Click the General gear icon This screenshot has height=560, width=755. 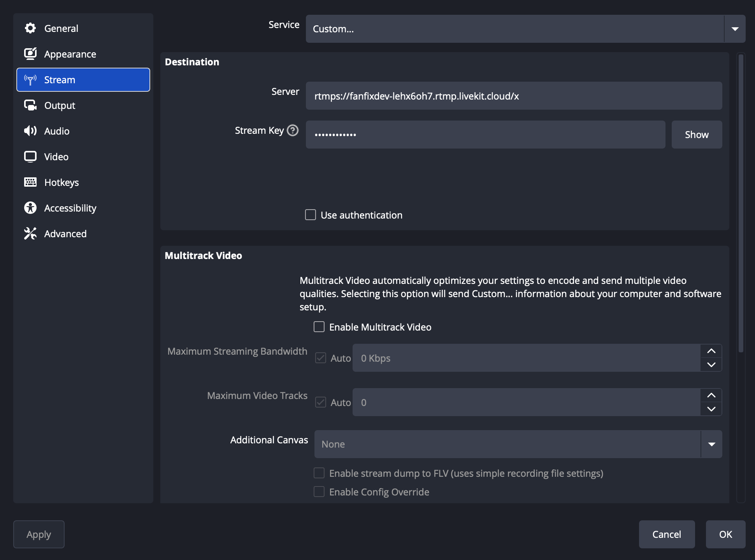tap(30, 28)
